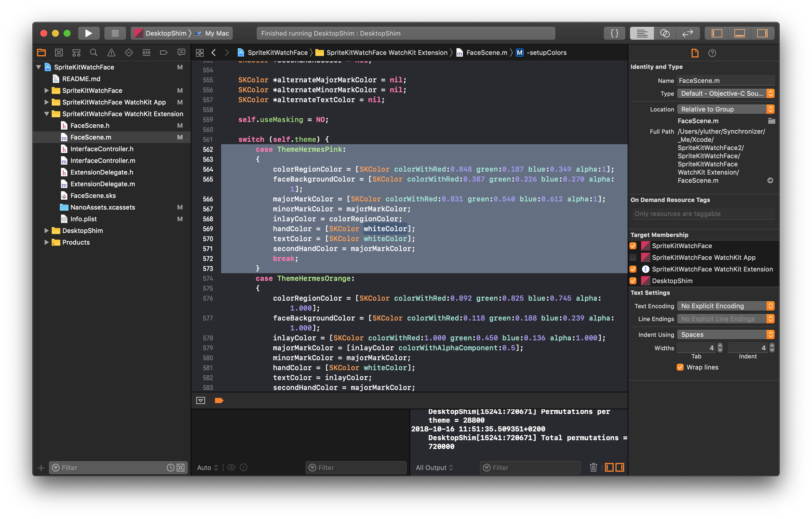Viewport: 812px width, 519px height.
Task: Stop the running task with Stop button
Action: pyautogui.click(x=115, y=33)
